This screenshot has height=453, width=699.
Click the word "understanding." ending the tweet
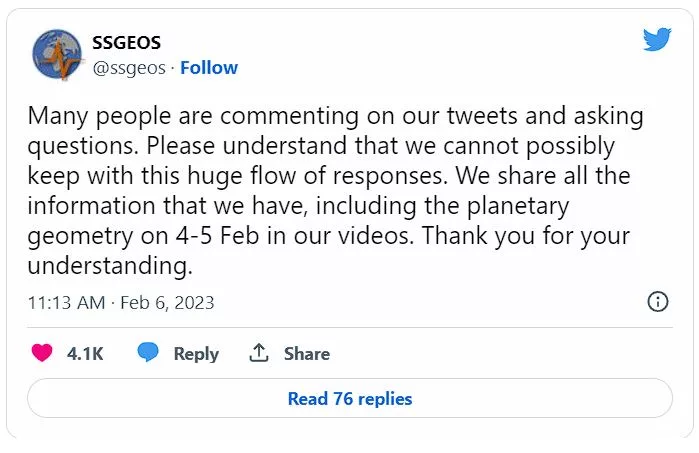coord(110,265)
